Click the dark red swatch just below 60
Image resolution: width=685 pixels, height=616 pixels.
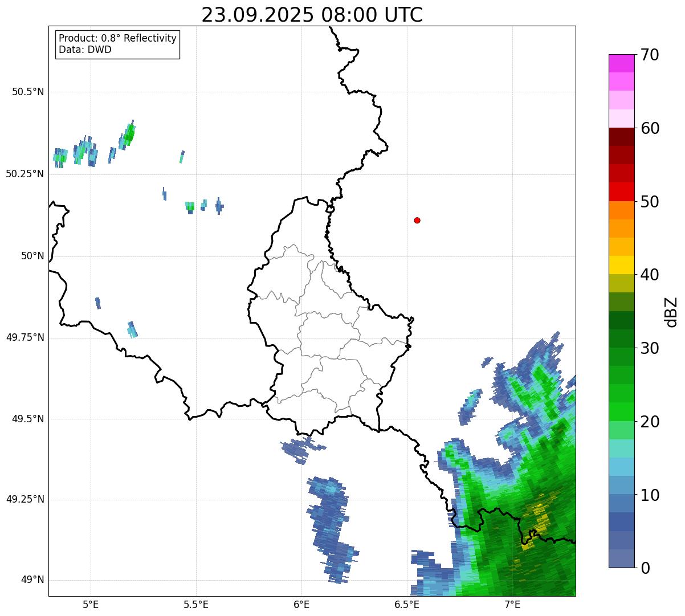(x=621, y=137)
